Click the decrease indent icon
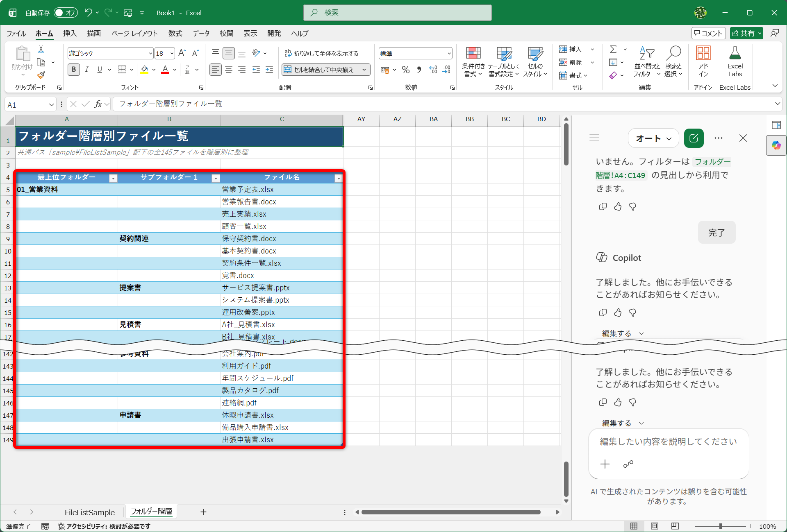Image resolution: width=787 pixels, height=532 pixels. click(256, 70)
